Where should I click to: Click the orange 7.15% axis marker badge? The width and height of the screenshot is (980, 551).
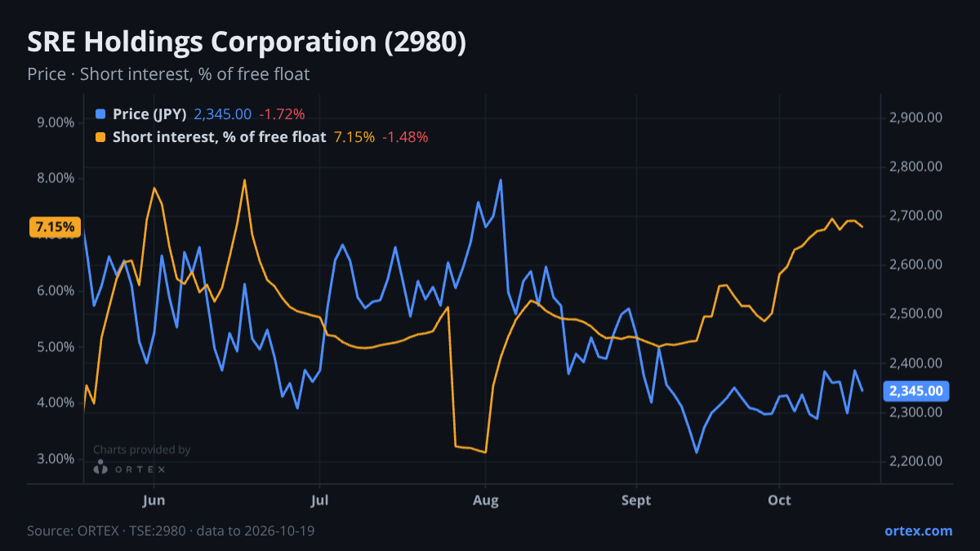[x=56, y=227]
